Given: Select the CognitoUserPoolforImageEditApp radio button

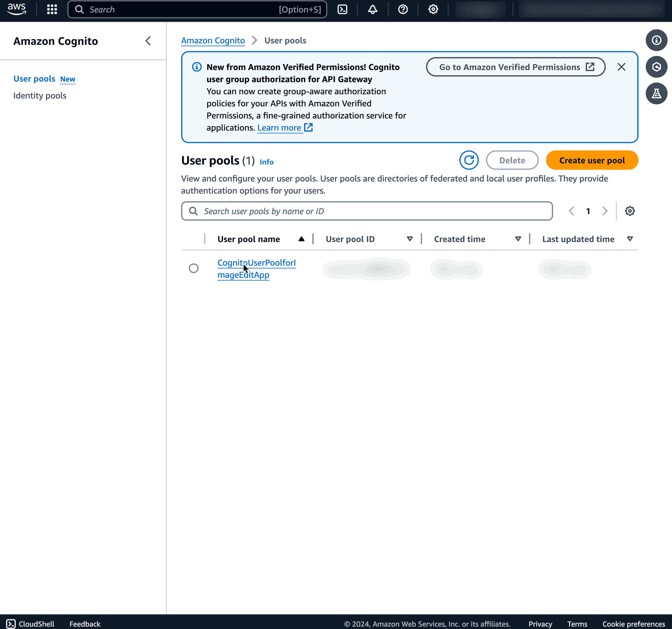Looking at the screenshot, I should (193, 268).
